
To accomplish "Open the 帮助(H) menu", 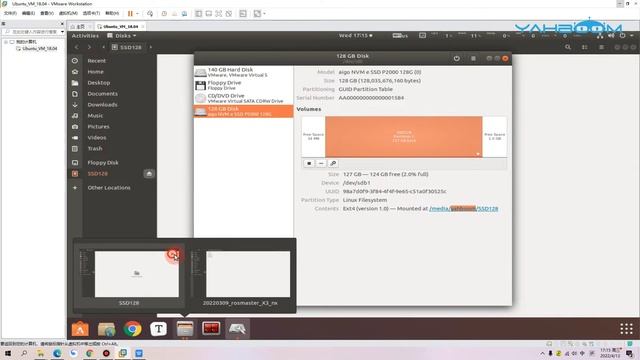I will click(112, 13).
